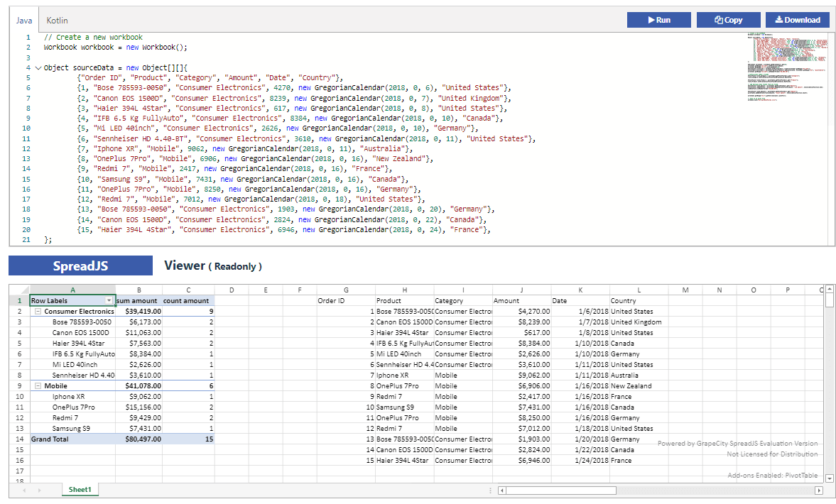Select the $617.00 amount cell

522,332
